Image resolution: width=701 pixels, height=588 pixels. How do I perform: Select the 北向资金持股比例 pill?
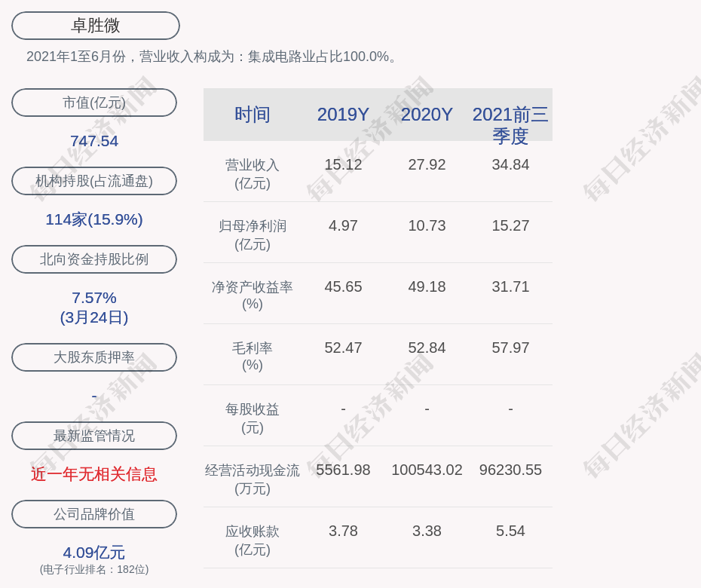pos(94,259)
